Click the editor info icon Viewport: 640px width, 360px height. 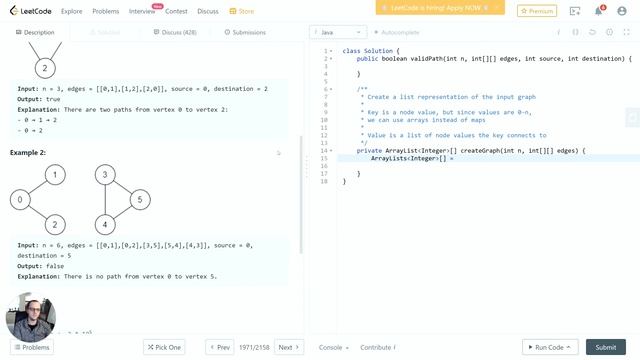(x=558, y=32)
